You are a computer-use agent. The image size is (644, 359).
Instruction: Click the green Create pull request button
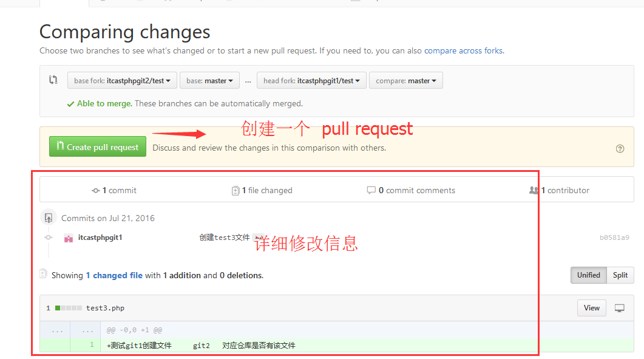(98, 147)
